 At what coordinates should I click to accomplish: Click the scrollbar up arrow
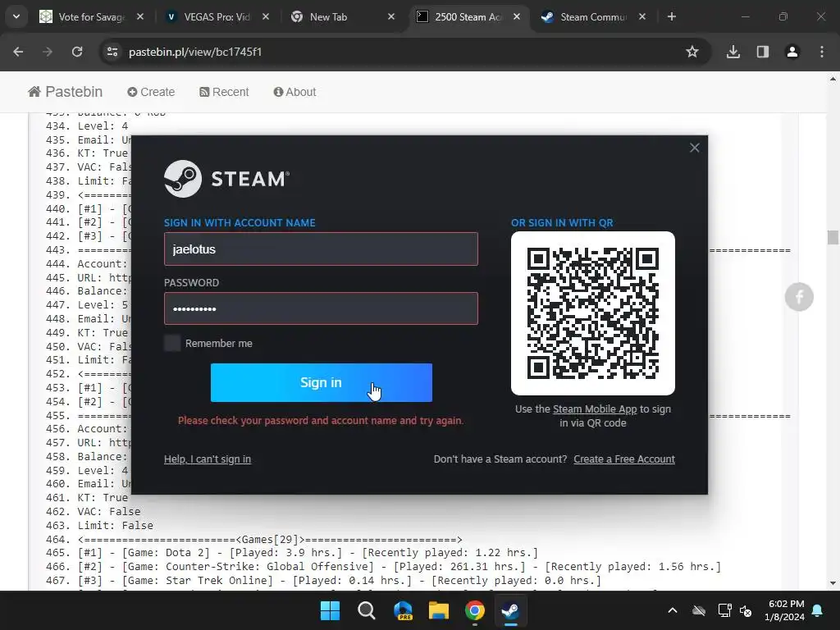833,79
